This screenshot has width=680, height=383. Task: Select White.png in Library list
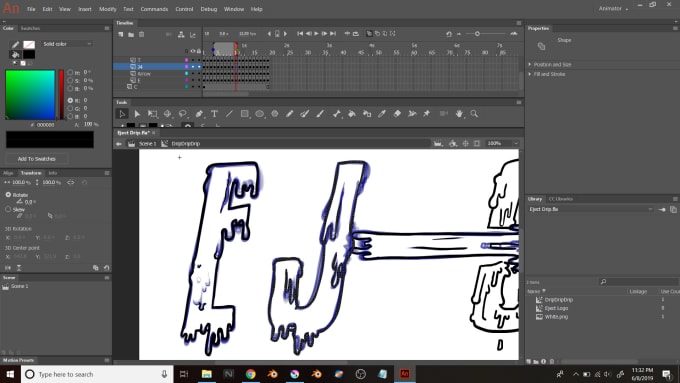(x=556, y=317)
